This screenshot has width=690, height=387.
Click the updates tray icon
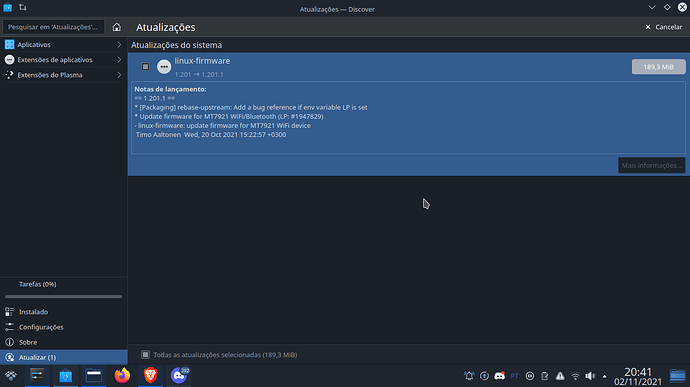pyautogui.click(x=484, y=376)
